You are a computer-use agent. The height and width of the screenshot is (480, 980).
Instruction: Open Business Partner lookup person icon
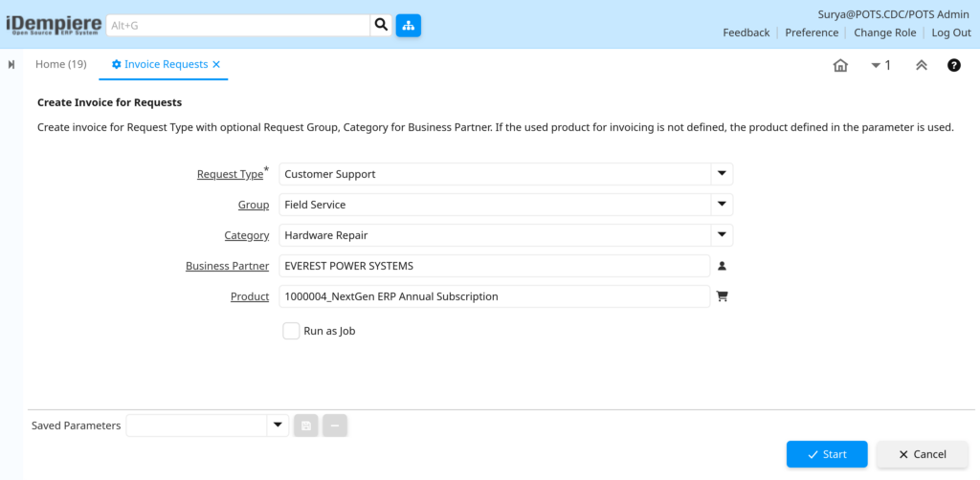[x=722, y=266]
